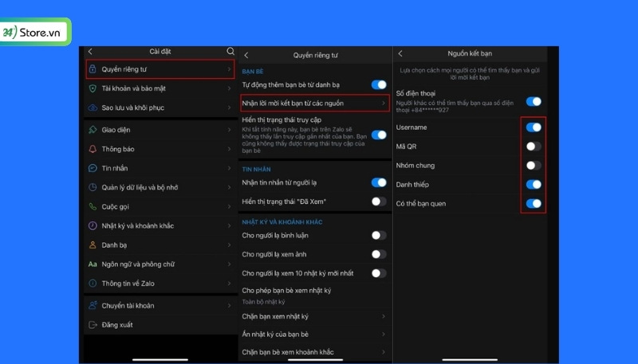The width and height of the screenshot is (638, 364).
Task: Tap the Ngôn ngữ và phông chữ Aa icon
Action: (93, 264)
